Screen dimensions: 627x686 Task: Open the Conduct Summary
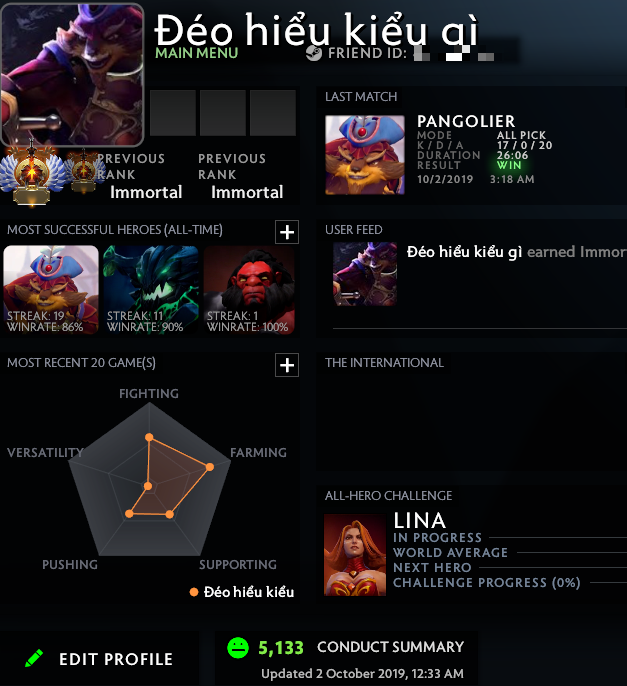click(390, 647)
